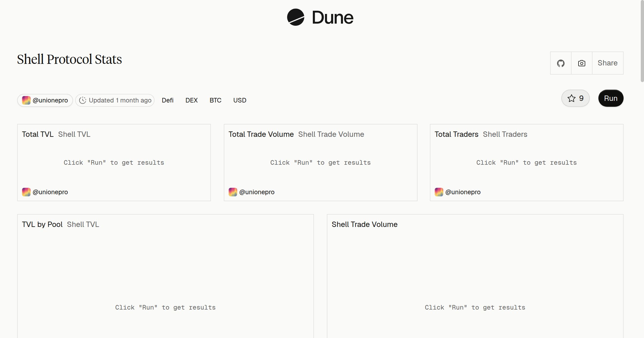
Task: Select the BTC tag
Action: 215,100
